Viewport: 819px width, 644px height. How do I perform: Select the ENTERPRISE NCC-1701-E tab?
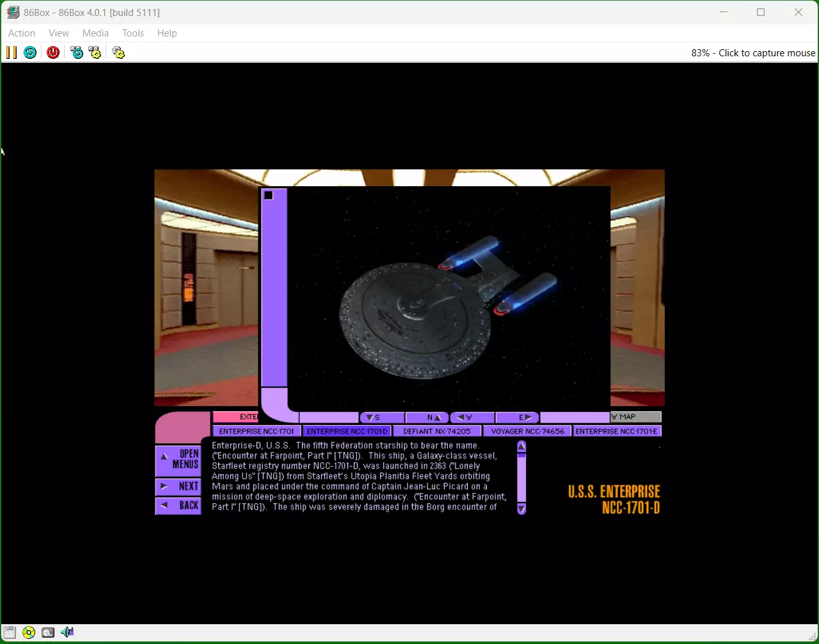point(617,431)
